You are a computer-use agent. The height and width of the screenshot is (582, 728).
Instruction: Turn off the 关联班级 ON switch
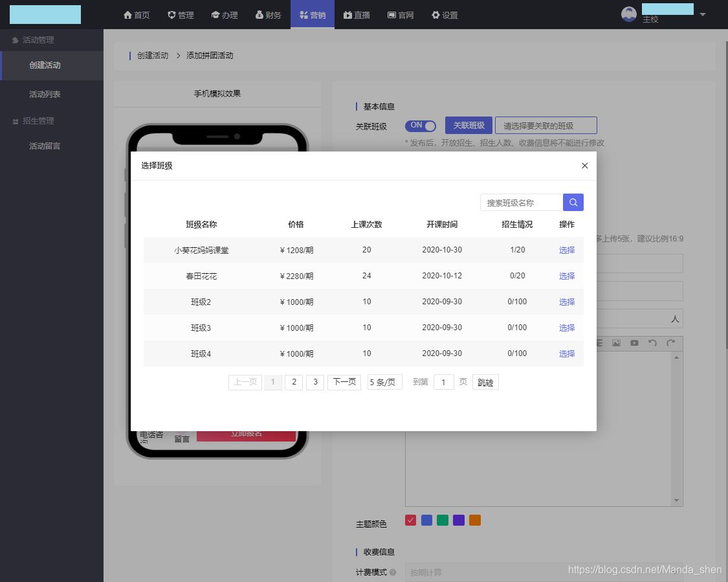click(x=421, y=126)
